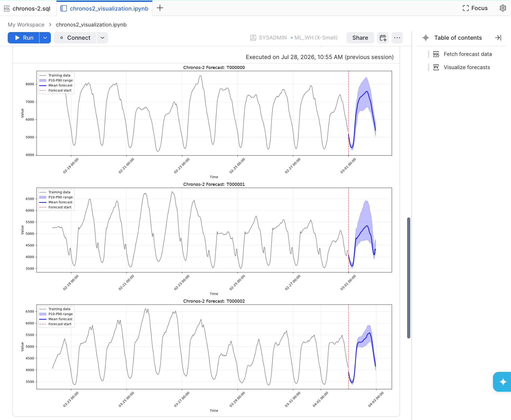The image size is (511, 420).
Task: Click the notebook icon on chronos2_visualization tab
Action: click(x=63, y=8)
